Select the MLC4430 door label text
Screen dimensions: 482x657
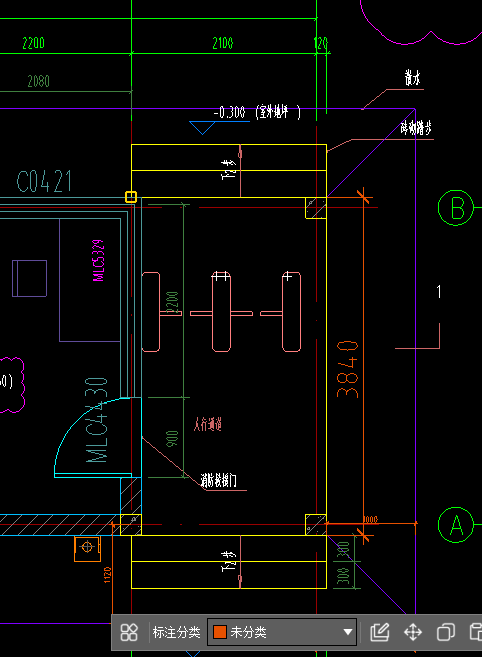[x=97, y=420]
